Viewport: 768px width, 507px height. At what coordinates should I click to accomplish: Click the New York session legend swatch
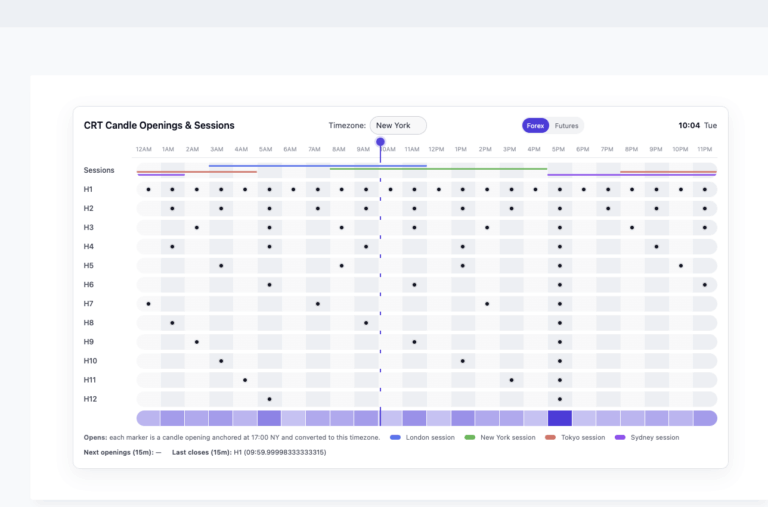coord(470,437)
